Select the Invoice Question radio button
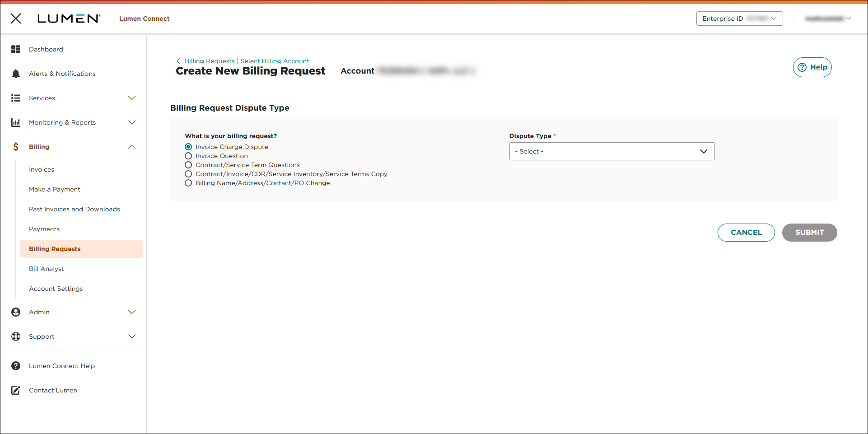Viewport: 868px width, 434px height. pos(188,156)
